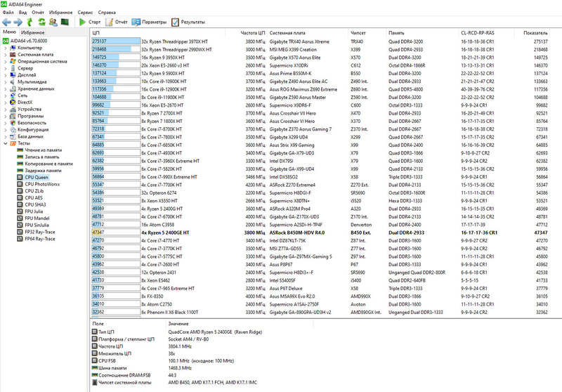Start the benchmark with Старт button
Image resolution: width=562 pixels, height=392 pixels.
click(x=90, y=22)
